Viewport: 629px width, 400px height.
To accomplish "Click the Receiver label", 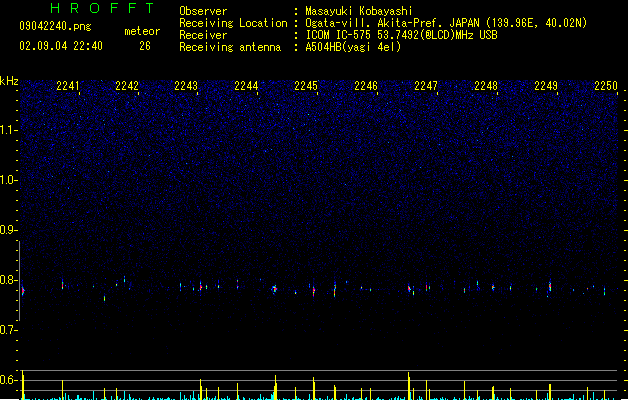I will pyautogui.click(x=203, y=35).
